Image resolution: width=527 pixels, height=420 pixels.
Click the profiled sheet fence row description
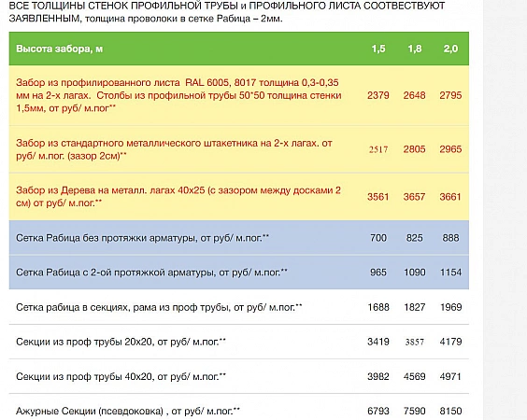tap(178, 95)
